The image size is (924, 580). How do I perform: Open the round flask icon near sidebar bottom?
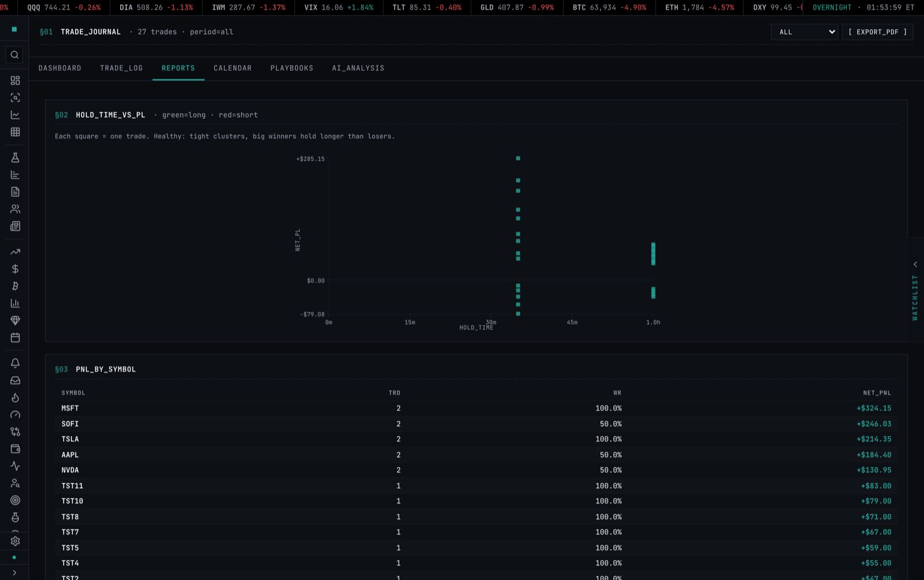[15, 517]
